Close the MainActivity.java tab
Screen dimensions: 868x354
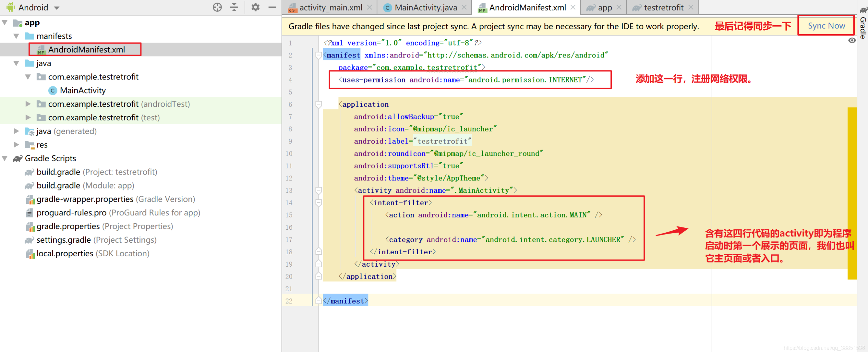click(x=464, y=7)
